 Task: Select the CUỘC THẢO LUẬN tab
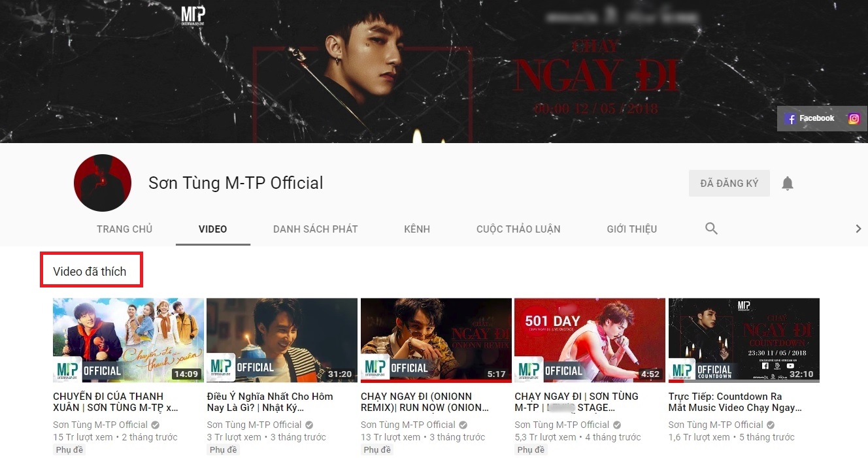pyautogui.click(x=518, y=229)
